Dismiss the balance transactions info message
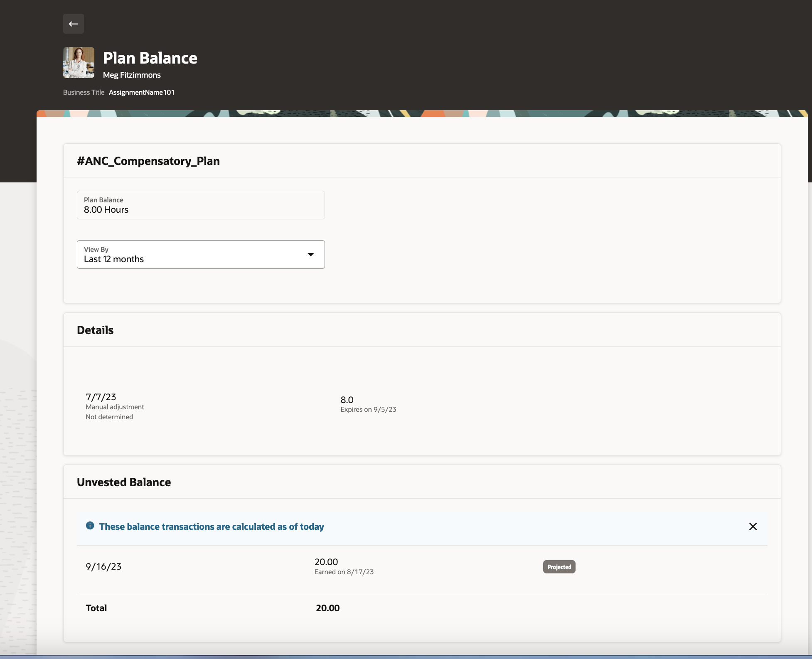This screenshot has width=812, height=659. tap(753, 526)
